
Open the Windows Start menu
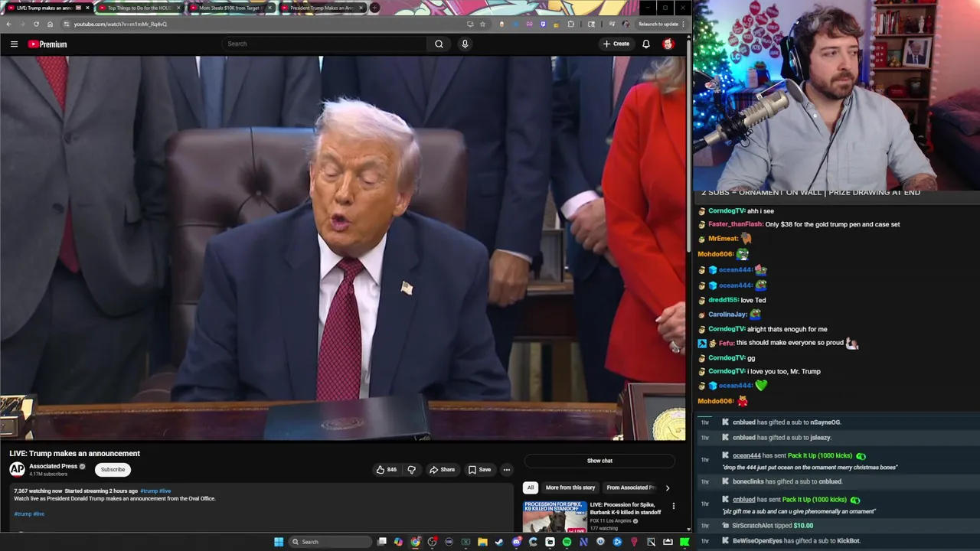click(x=279, y=542)
